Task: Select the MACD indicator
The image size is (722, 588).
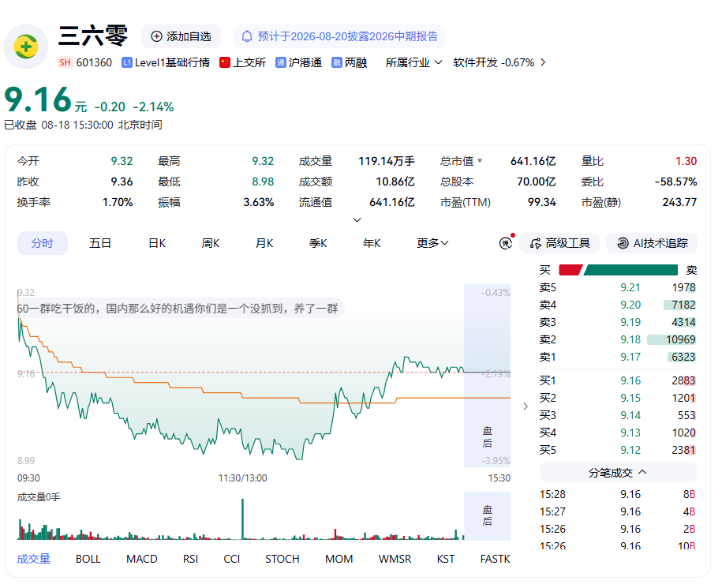Action: pyautogui.click(x=142, y=559)
